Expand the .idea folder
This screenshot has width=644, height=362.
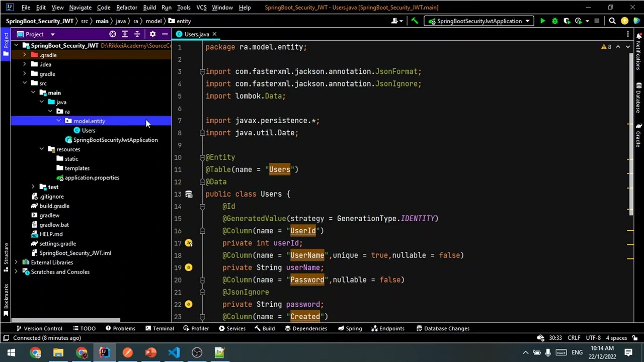(x=25, y=64)
